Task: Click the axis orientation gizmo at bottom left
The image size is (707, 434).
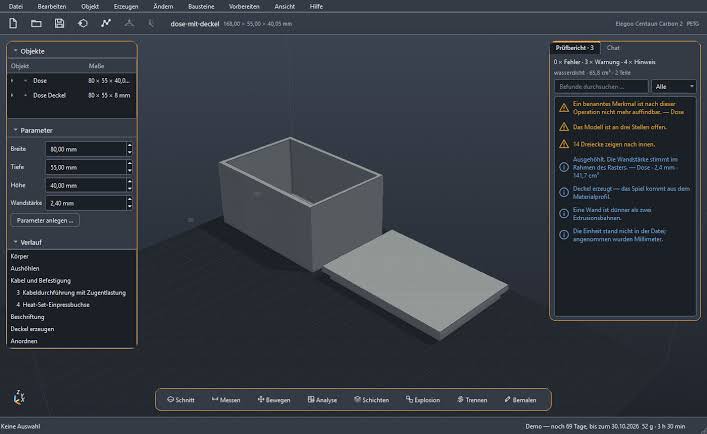Action: (x=19, y=397)
